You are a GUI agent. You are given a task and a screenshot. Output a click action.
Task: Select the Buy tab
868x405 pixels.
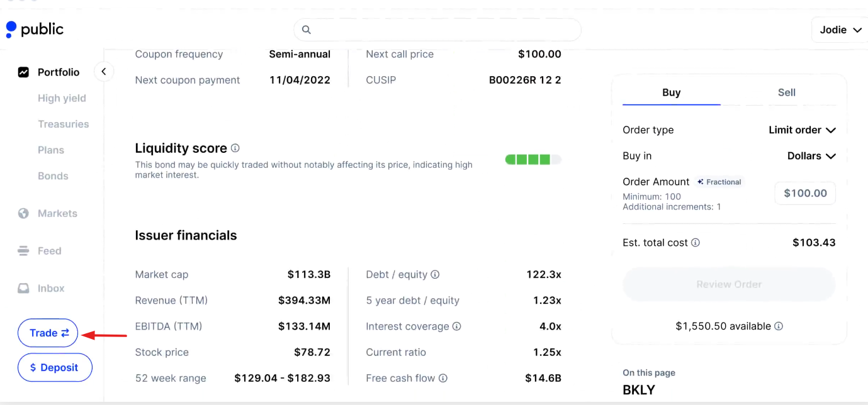pyautogui.click(x=672, y=92)
